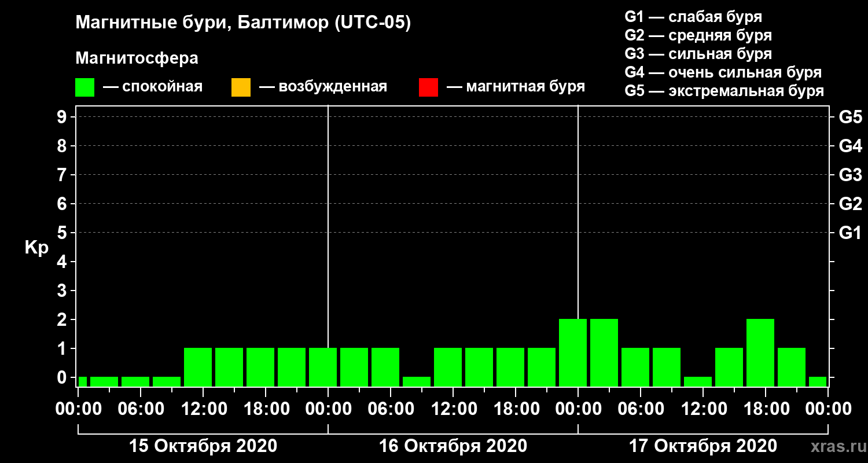Viewport: 868px width, 463px height.
Task: Click the '— возбужденная' legend label
Action: tap(323, 87)
